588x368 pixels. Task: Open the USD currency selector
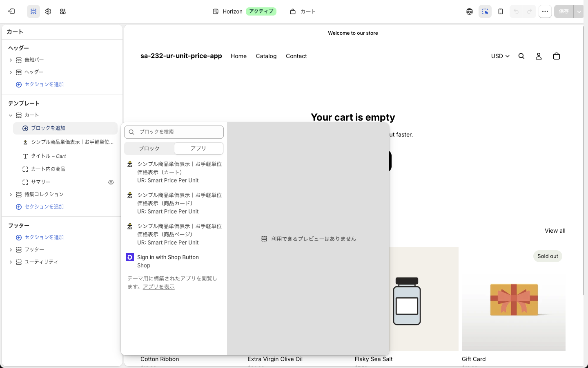500,56
